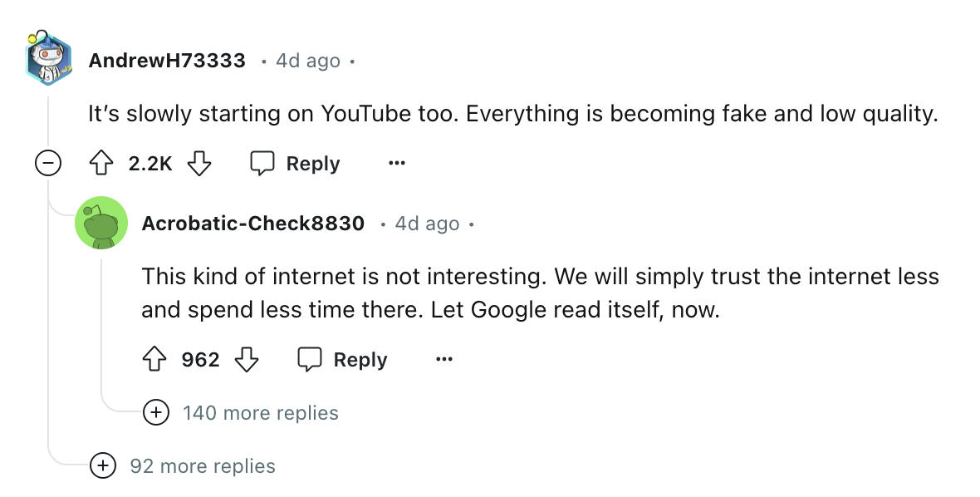Image resolution: width=980 pixels, height=497 pixels.
Task: Open more options on AndrewH73333's comment
Action: pyautogui.click(x=397, y=164)
